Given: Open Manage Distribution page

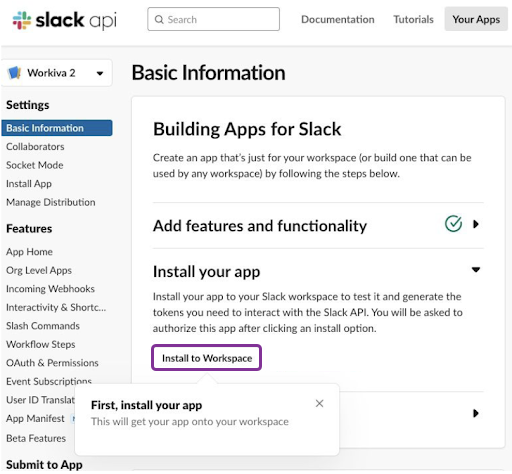Looking at the screenshot, I should tap(51, 202).
